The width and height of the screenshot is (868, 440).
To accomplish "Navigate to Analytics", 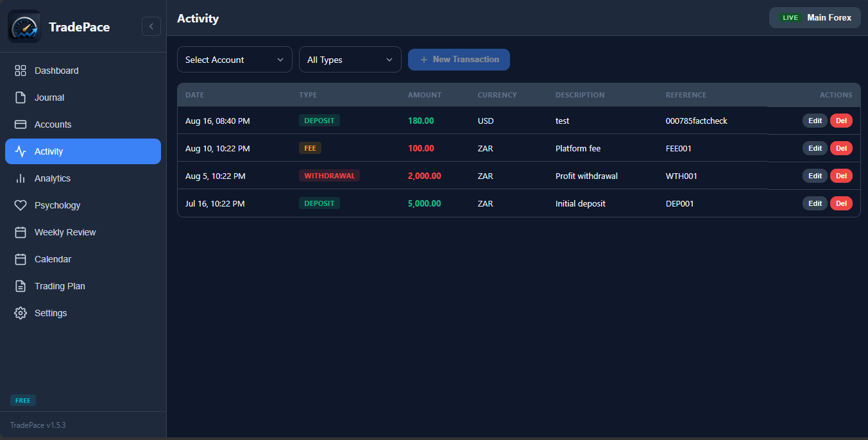I will pyautogui.click(x=83, y=178).
